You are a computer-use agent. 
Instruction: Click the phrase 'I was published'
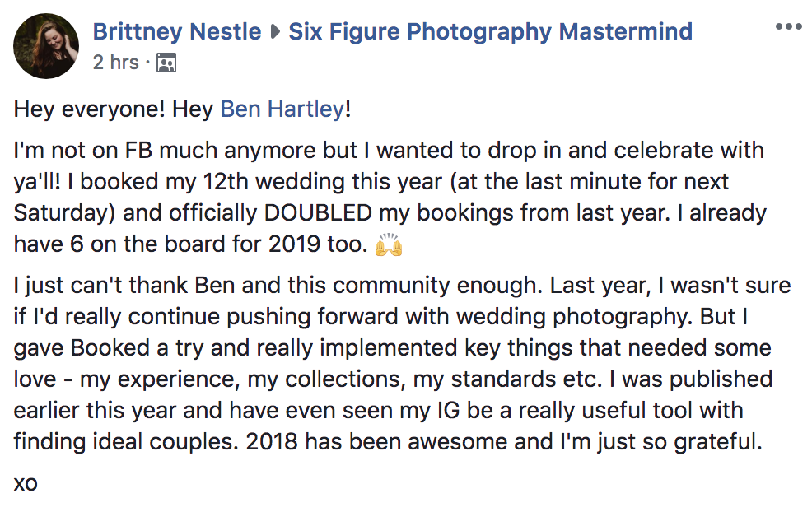tap(691, 379)
